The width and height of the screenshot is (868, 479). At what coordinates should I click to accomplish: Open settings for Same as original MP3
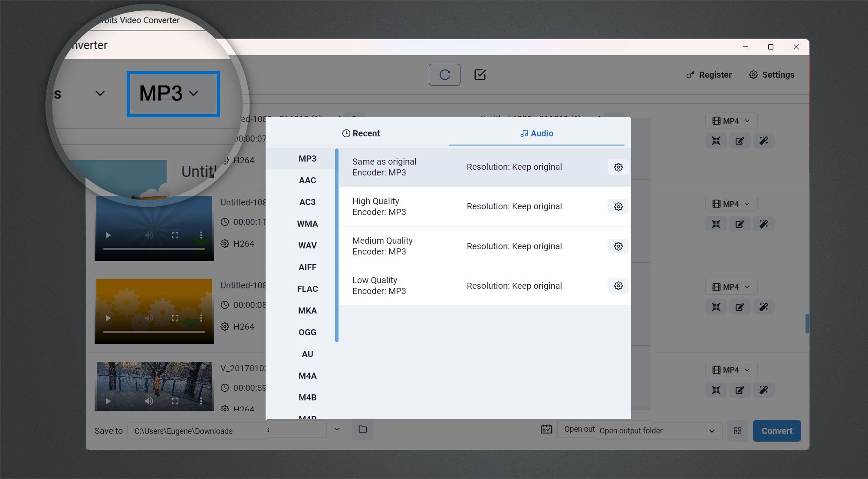point(617,167)
